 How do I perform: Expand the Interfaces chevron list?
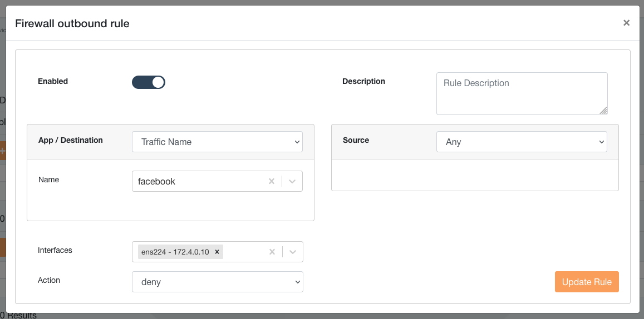(x=293, y=252)
